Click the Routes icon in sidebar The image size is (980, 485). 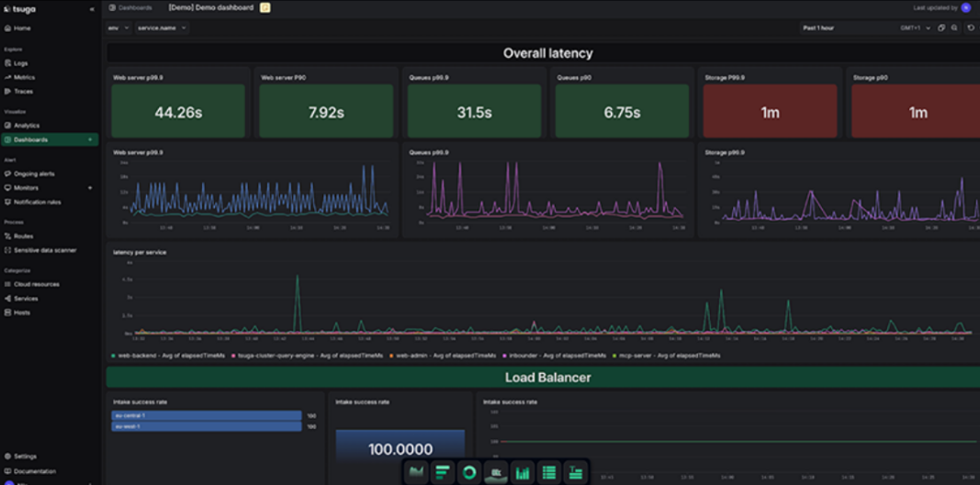(x=7, y=236)
